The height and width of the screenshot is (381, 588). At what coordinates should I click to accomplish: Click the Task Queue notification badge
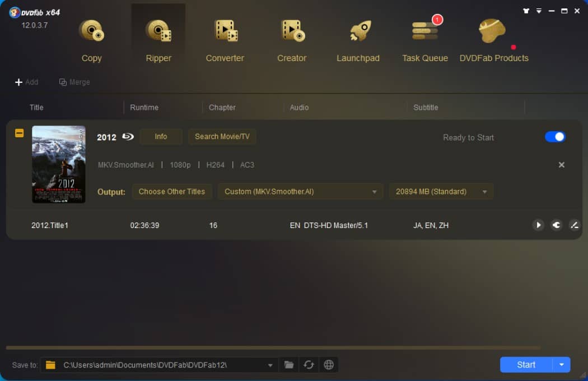(437, 20)
